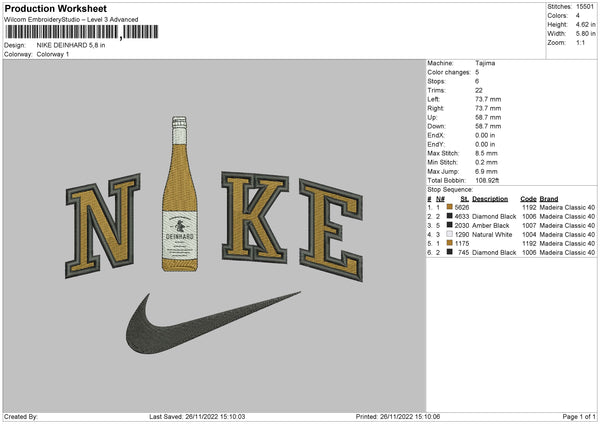
Task: Click the Left value 73.7 mm
Action: tap(488, 99)
